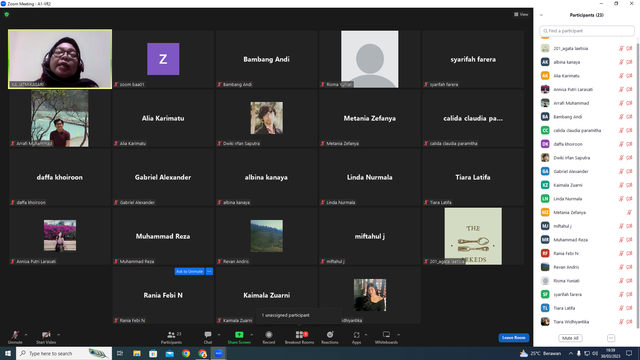Open the Mail app from the taskbar
The height and width of the screenshot is (360, 640).
(x=169, y=353)
